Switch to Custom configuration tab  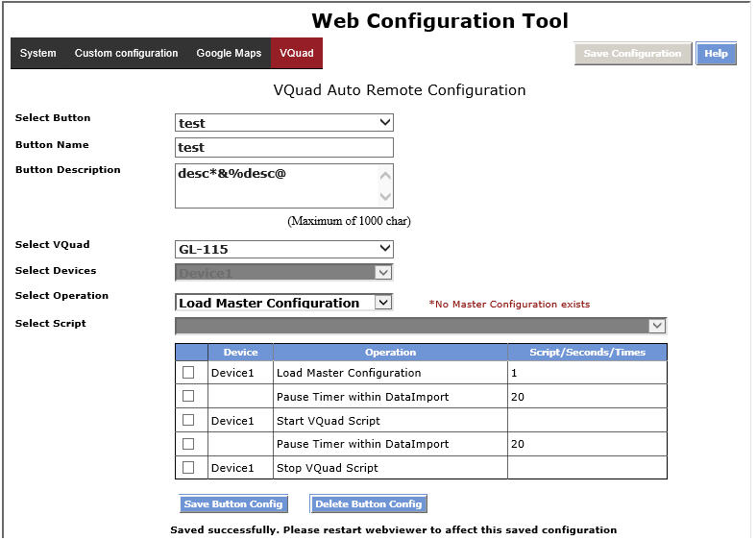(127, 53)
